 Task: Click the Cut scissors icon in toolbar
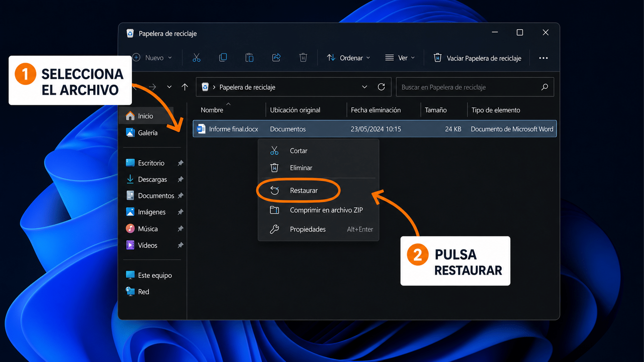point(196,58)
